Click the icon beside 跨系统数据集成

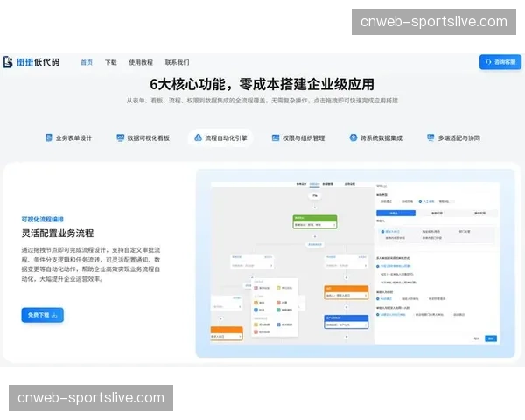[x=353, y=137]
